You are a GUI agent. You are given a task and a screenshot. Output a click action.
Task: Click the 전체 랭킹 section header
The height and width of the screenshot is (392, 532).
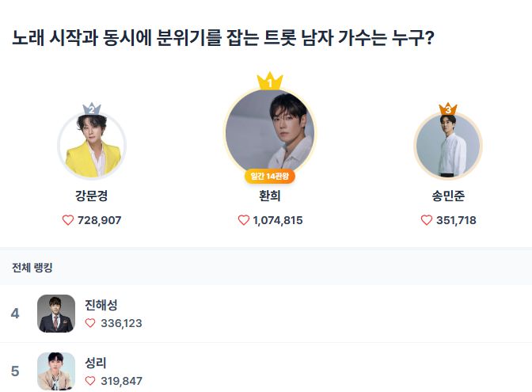point(32,267)
